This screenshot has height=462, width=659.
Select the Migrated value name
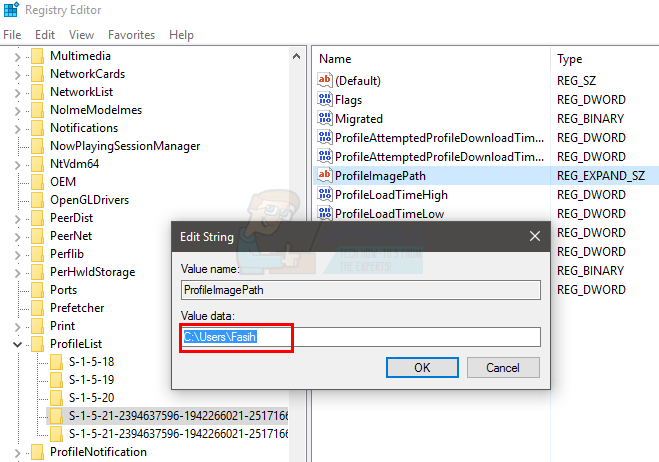point(359,119)
